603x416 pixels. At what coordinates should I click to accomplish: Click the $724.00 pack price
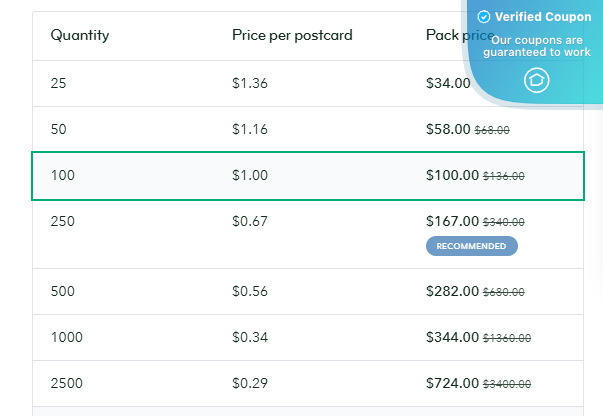click(452, 383)
